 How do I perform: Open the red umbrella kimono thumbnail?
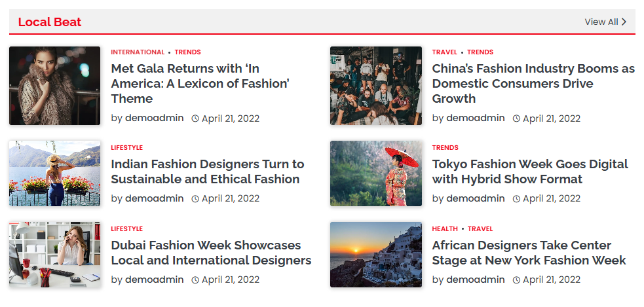click(x=376, y=173)
